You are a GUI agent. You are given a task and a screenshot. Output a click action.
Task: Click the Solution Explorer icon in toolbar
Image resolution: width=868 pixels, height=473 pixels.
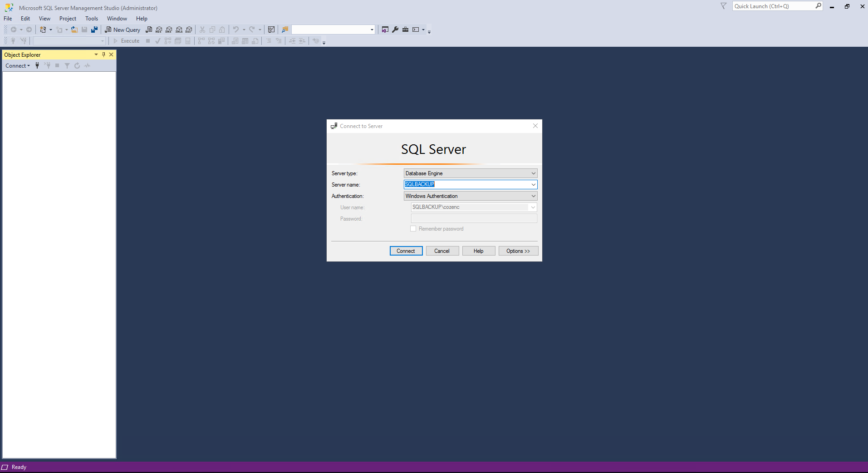click(x=385, y=30)
